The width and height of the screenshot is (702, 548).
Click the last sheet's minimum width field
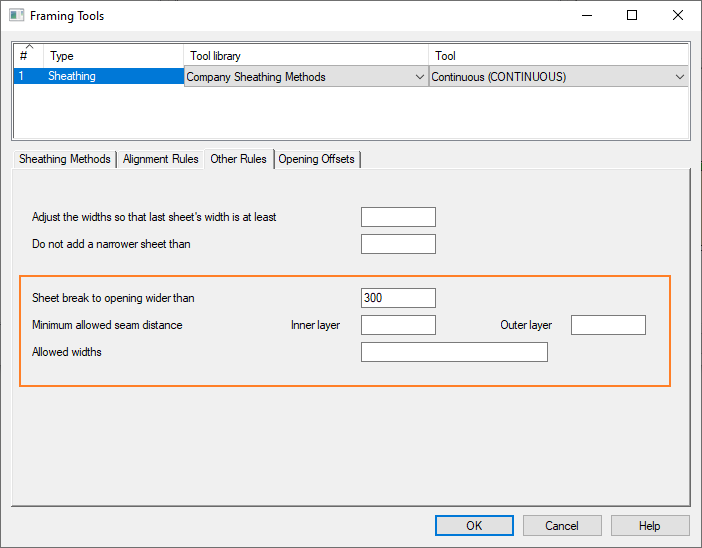[398, 217]
